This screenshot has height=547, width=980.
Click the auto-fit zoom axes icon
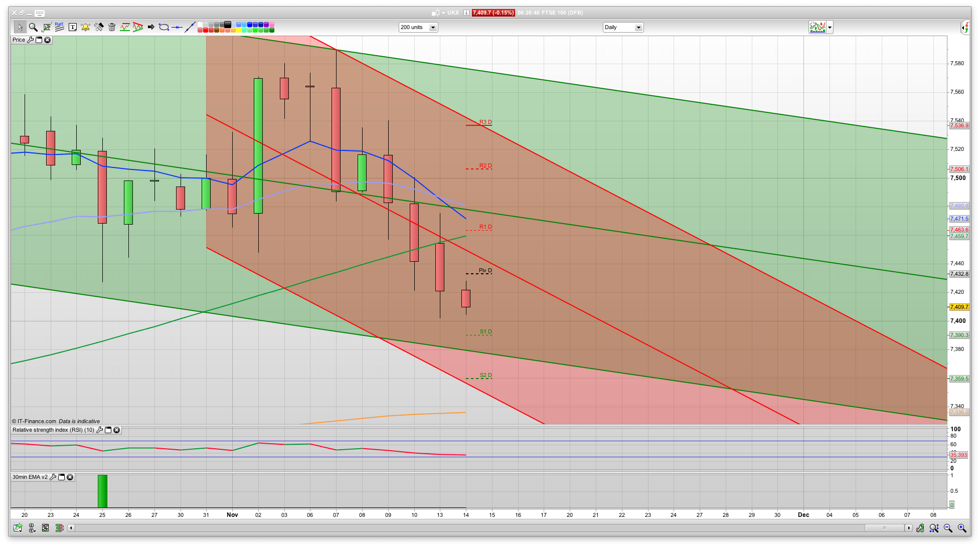coord(934,527)
